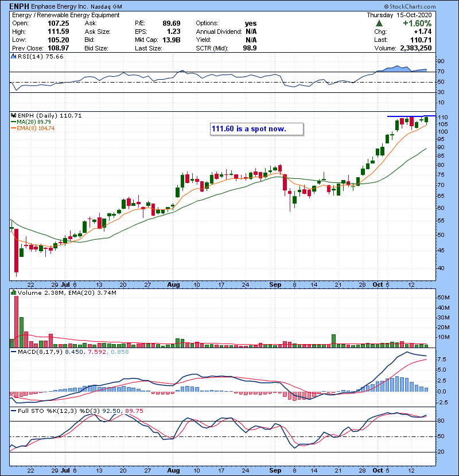Click the MACD signal value 7.592
The height and width of the screenshot is (476, 459).
click(97, 352)
